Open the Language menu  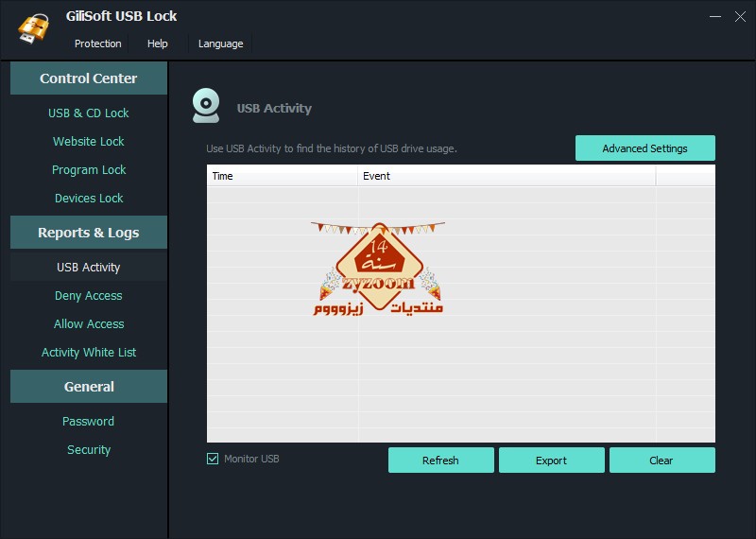click(x=220, y=43)
